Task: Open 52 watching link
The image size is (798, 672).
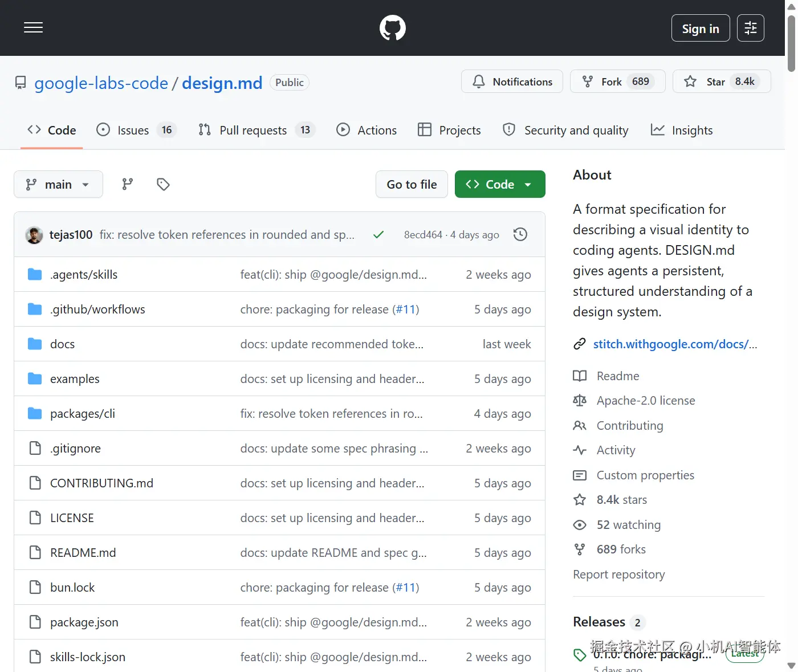Action: pos(629,525)
